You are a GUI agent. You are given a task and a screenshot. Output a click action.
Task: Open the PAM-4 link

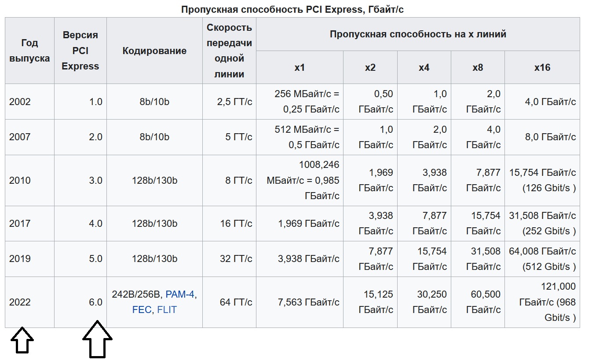point(180,295)
